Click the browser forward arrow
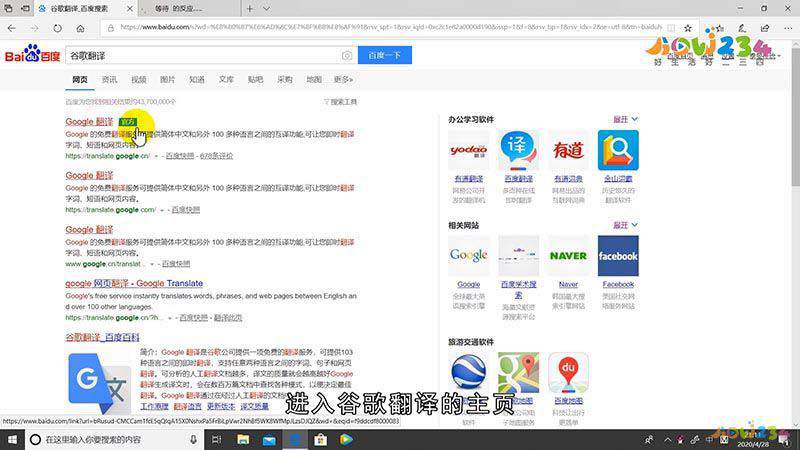 pos(34,28)
